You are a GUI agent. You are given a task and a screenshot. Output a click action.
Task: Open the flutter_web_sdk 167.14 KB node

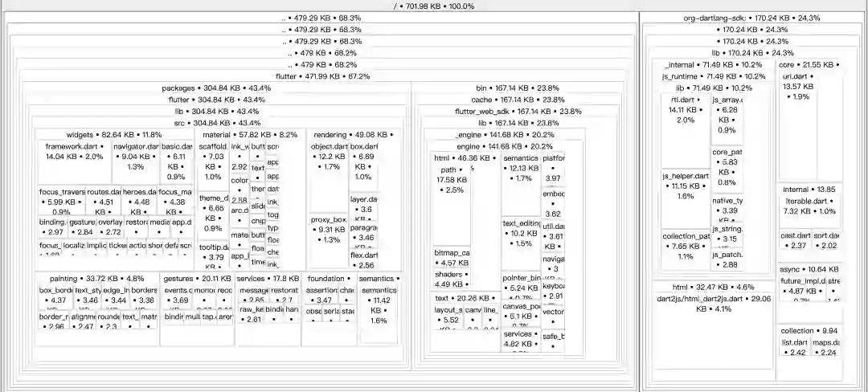518,111
